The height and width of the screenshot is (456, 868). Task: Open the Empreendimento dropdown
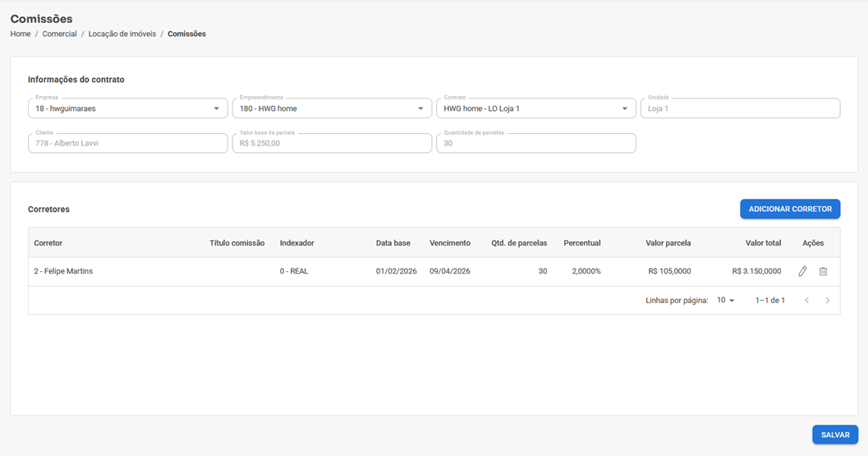332,108
